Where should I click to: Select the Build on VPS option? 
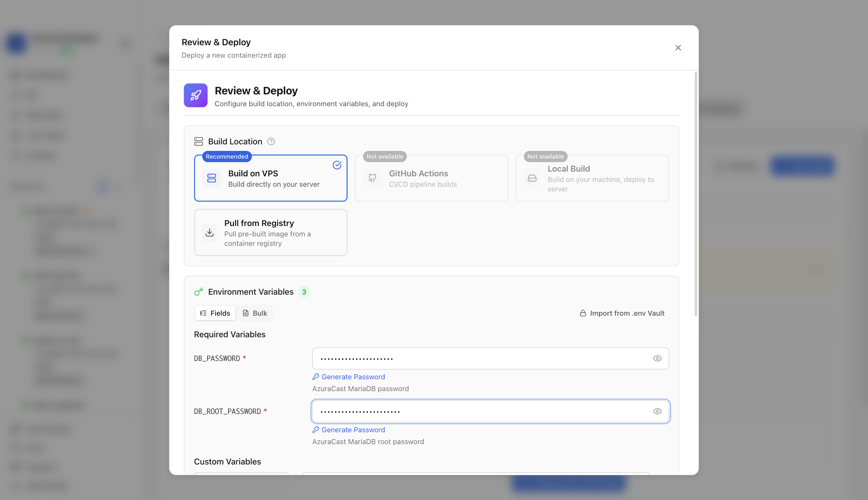[271, 178]
